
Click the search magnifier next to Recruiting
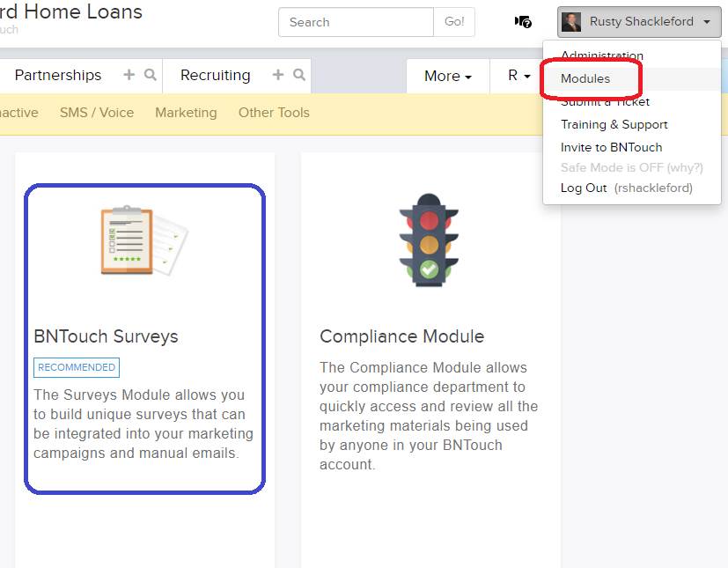[x=299, y=75]
